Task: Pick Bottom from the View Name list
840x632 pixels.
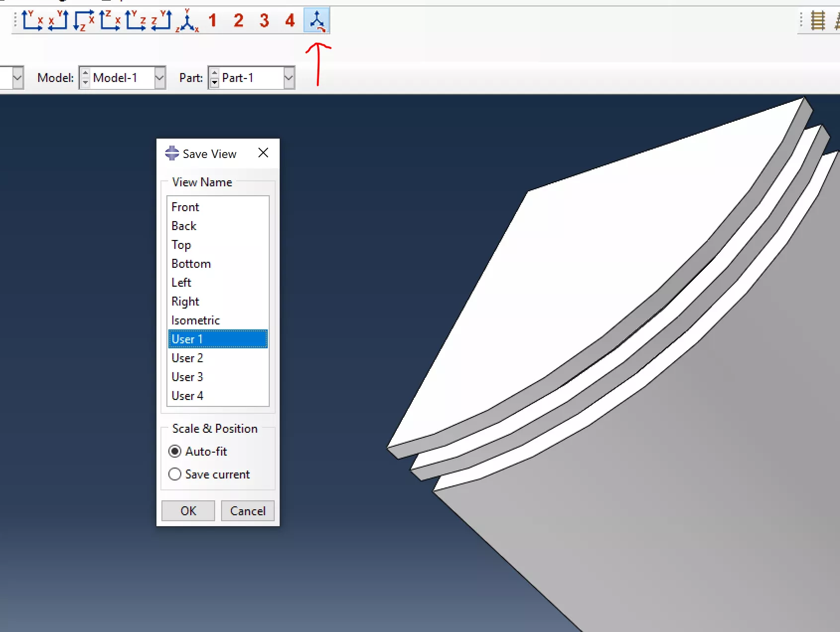Action: coord(191,264)
